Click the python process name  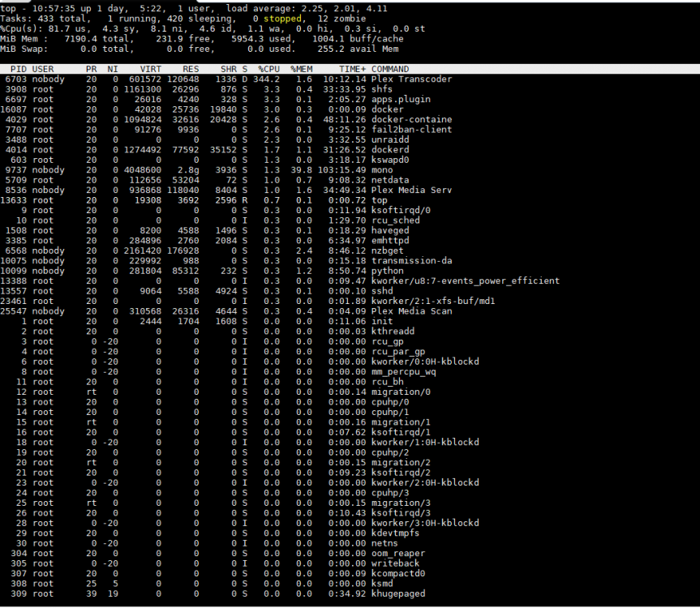click(388, 271)
